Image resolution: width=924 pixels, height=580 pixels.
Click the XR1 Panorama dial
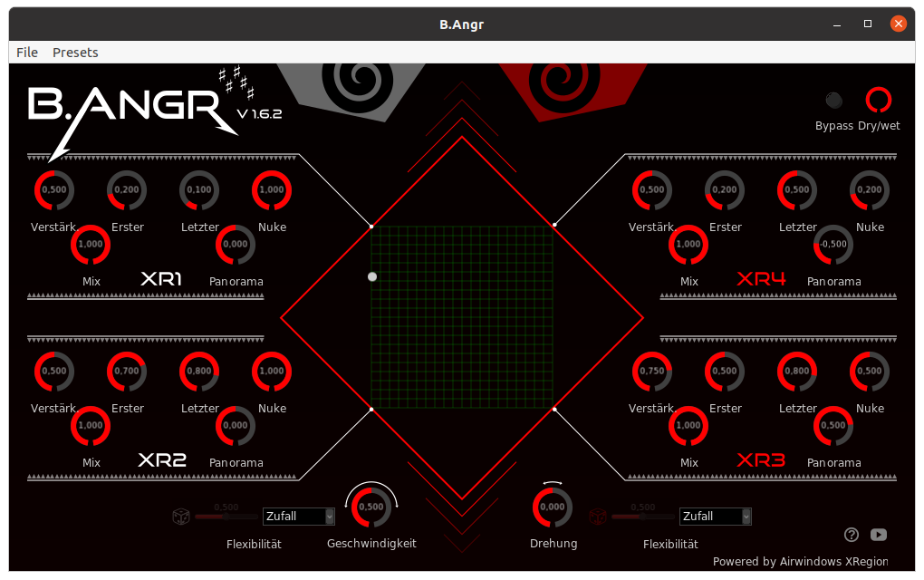click(236, 245)
